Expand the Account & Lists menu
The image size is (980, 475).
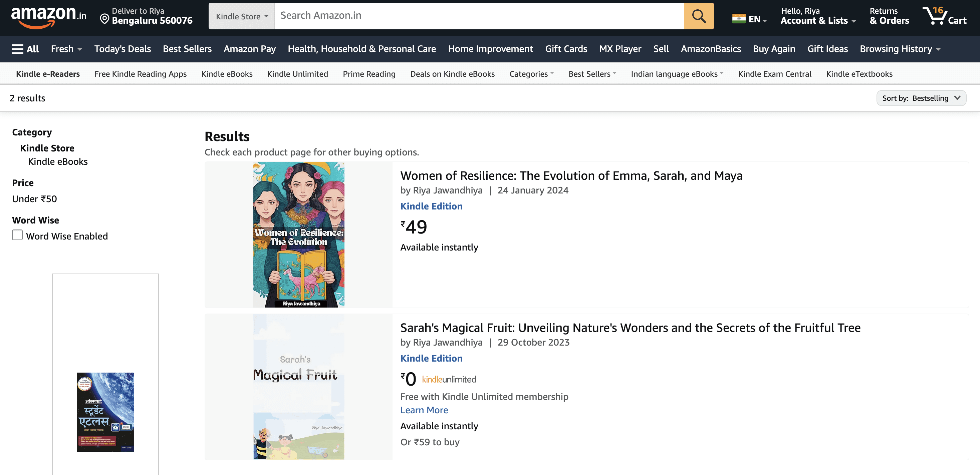pyautogui.click(x=818, y=16)
